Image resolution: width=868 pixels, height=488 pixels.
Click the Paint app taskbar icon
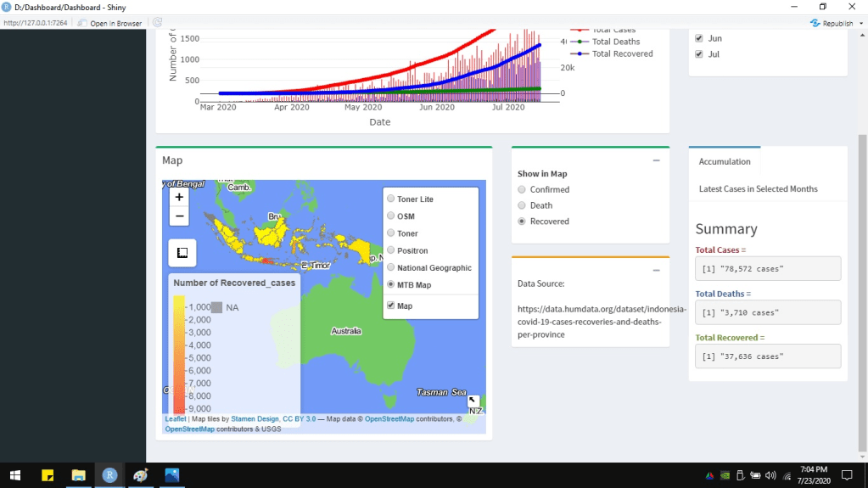coord(141,475)
